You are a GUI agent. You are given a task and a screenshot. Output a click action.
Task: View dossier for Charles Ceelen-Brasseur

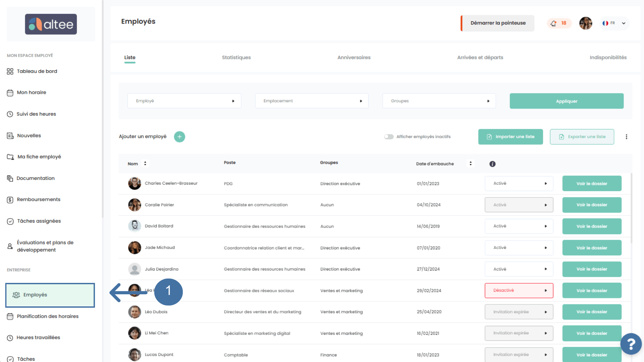click(x=592, y=183)
